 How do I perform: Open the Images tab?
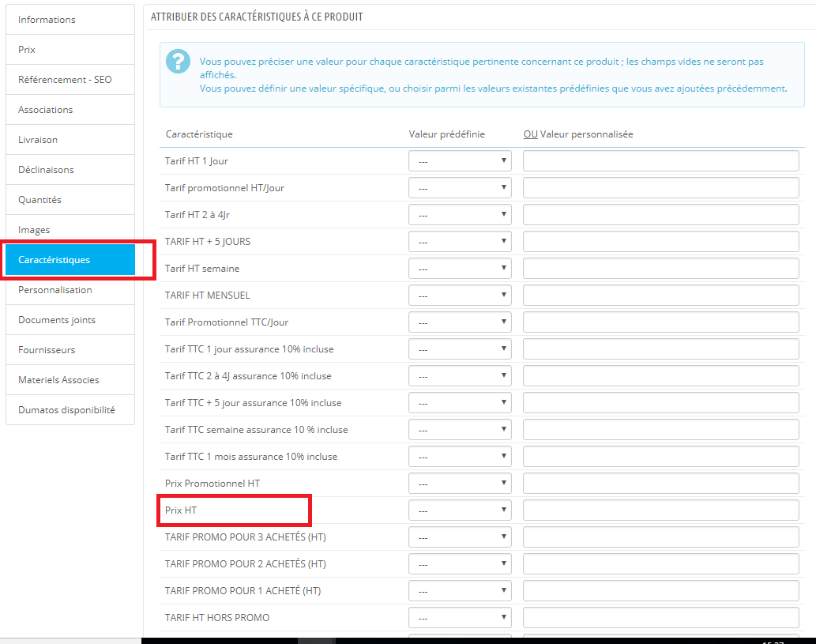tap(70, 230)
